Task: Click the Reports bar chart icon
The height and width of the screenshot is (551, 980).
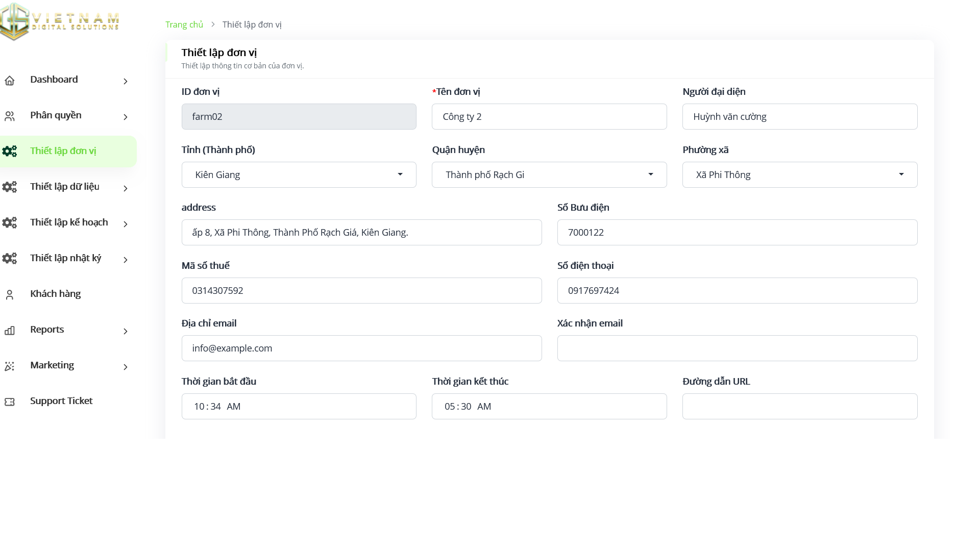Action: [9, 331]
